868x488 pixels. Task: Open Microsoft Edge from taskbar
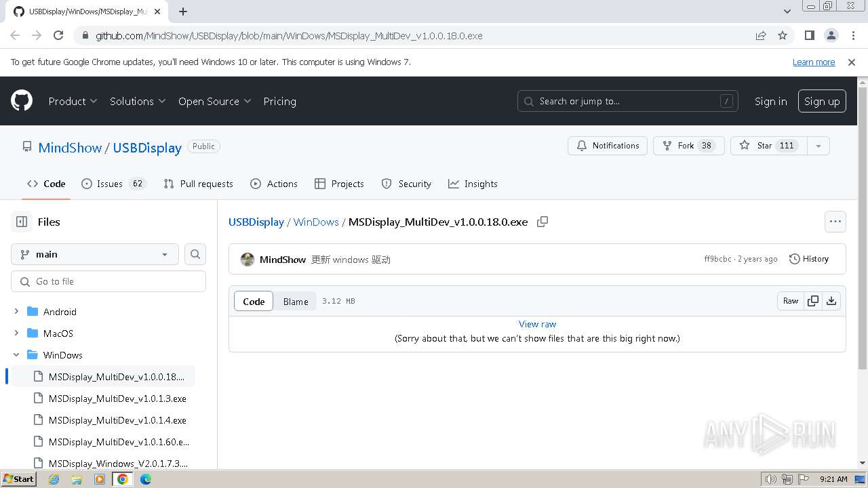(x=146, y=479)
